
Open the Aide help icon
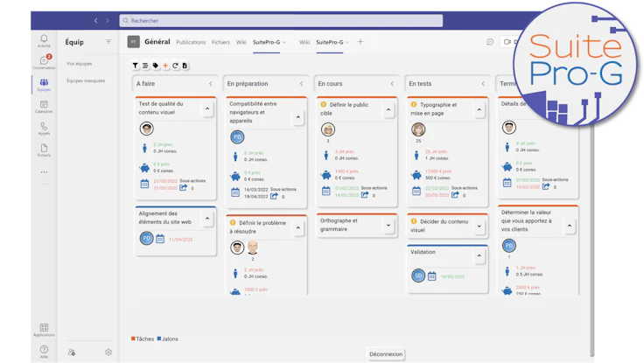coord(44,352)
